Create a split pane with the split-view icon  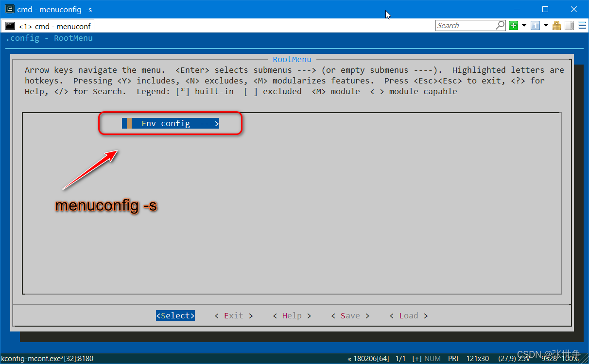click(x=569, y=25)
